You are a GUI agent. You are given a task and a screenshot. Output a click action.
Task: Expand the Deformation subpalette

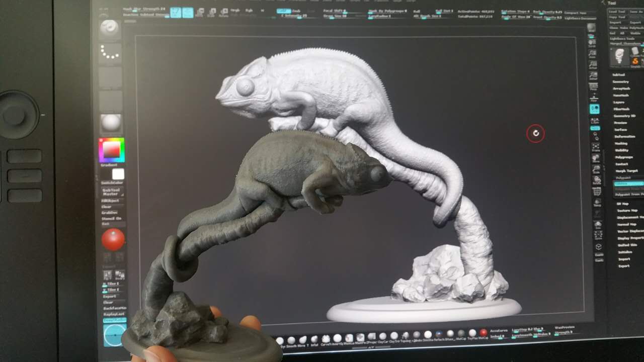click(x=624, y=136)
